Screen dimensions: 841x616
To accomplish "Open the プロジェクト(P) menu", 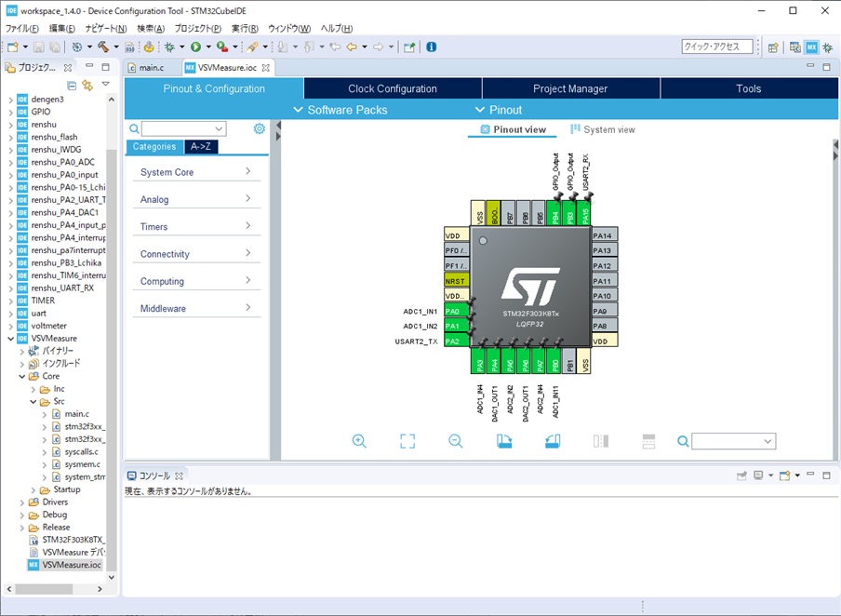I will click(197, 29).
